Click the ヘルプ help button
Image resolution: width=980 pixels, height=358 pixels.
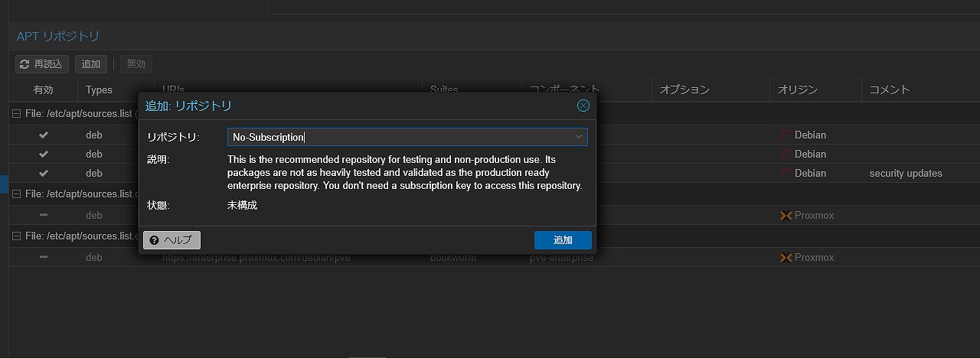(x=171, y=240)
